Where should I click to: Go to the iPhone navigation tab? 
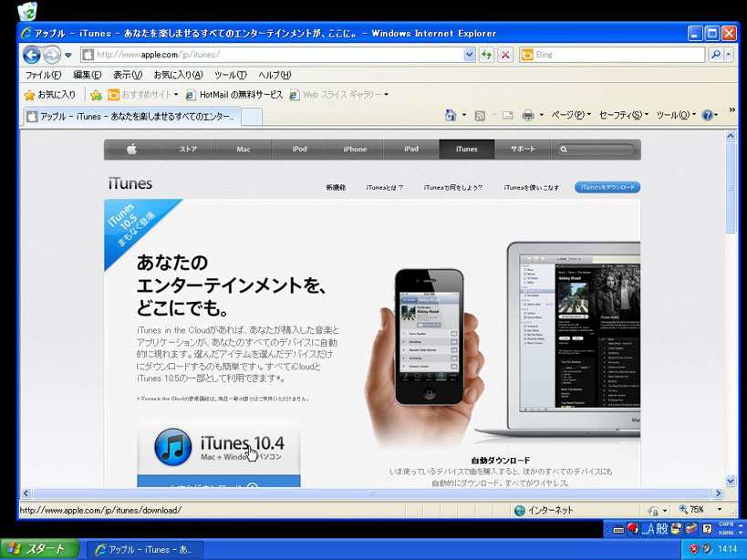click(355, 149)
